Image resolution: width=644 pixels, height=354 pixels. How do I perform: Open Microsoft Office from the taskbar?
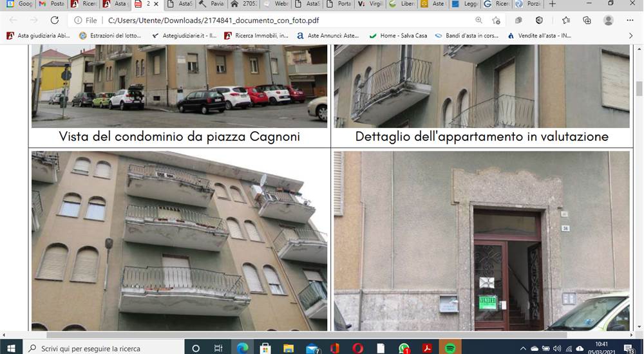pos(335,348)
